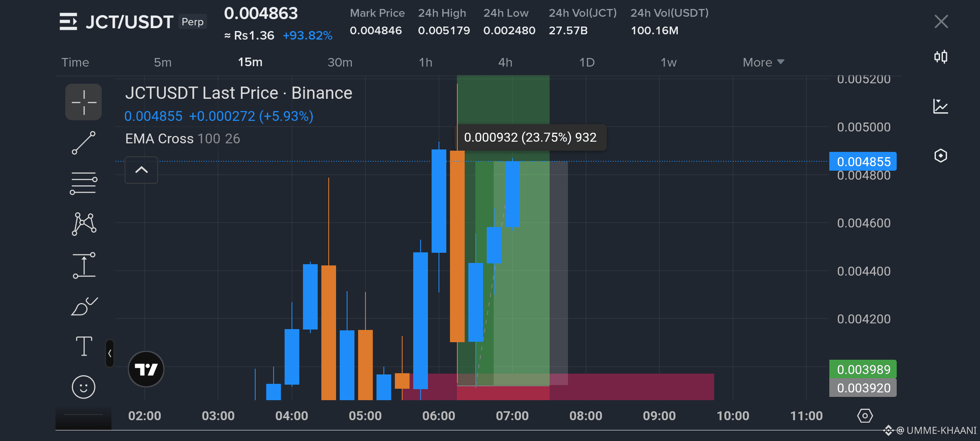The width and height of the screenshot is (980, 441).
Task: Select the brush drawing tool
Action: click(85, 306)
